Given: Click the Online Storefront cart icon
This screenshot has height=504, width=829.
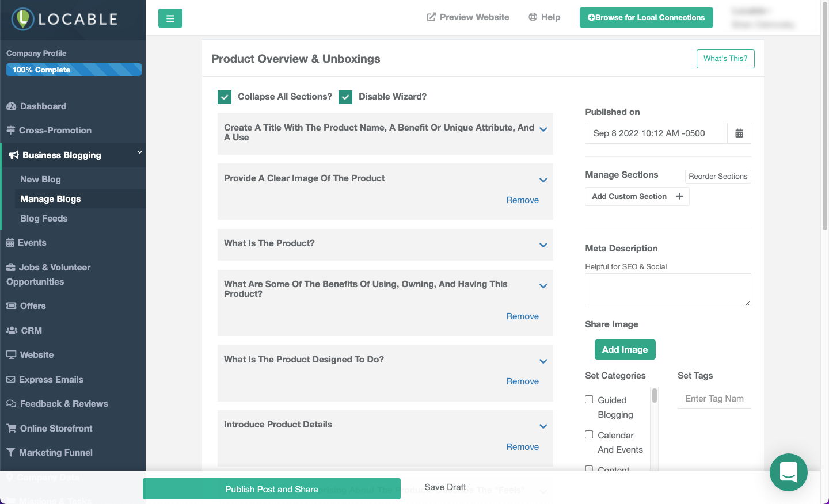Looking at the screenshot, I should (x=11, y=429).
